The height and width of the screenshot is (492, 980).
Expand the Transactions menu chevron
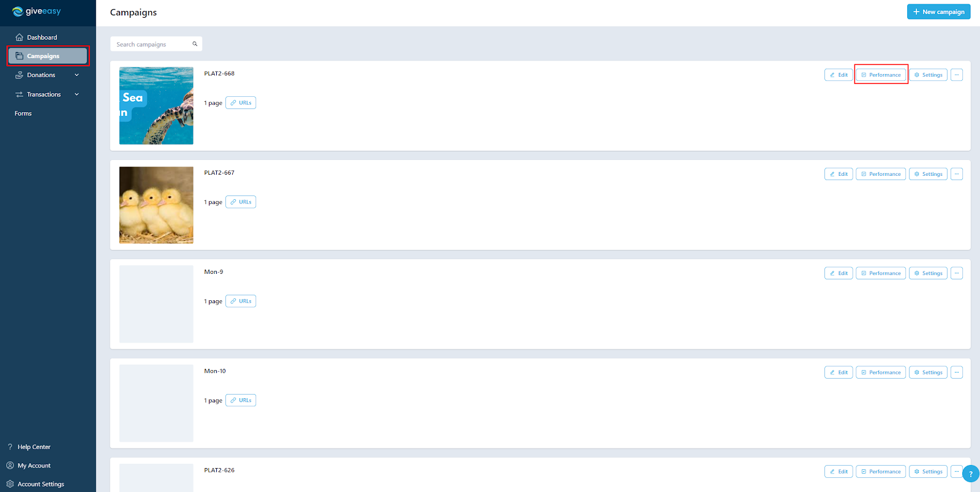coord(77,94)
